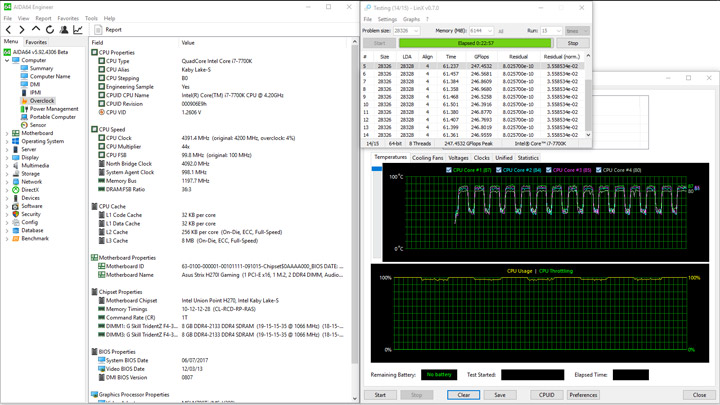Click the CPUID button
The image size is (720, 405).
point(546,395)
